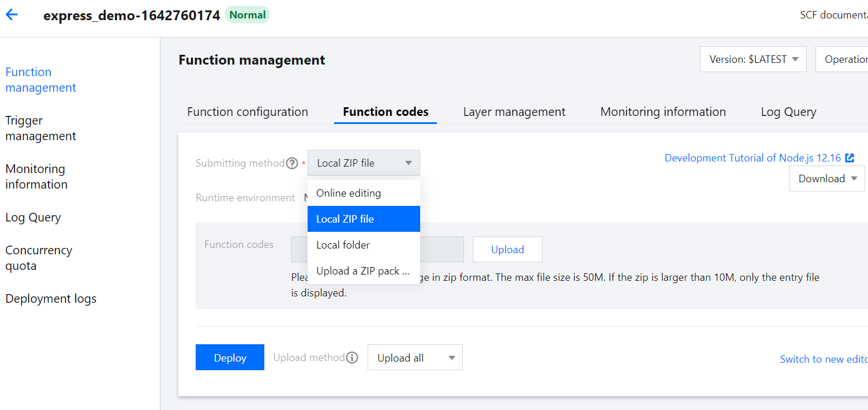Choose the highlighted Local ZIP file option

click(x=345, y=219)
